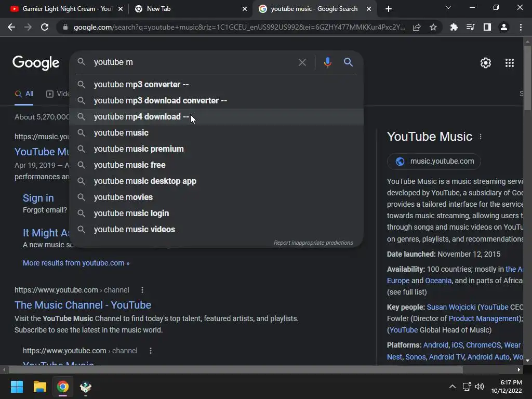
Task: Follow the ChromeOS platform link
Action: [x=483, y=345]
